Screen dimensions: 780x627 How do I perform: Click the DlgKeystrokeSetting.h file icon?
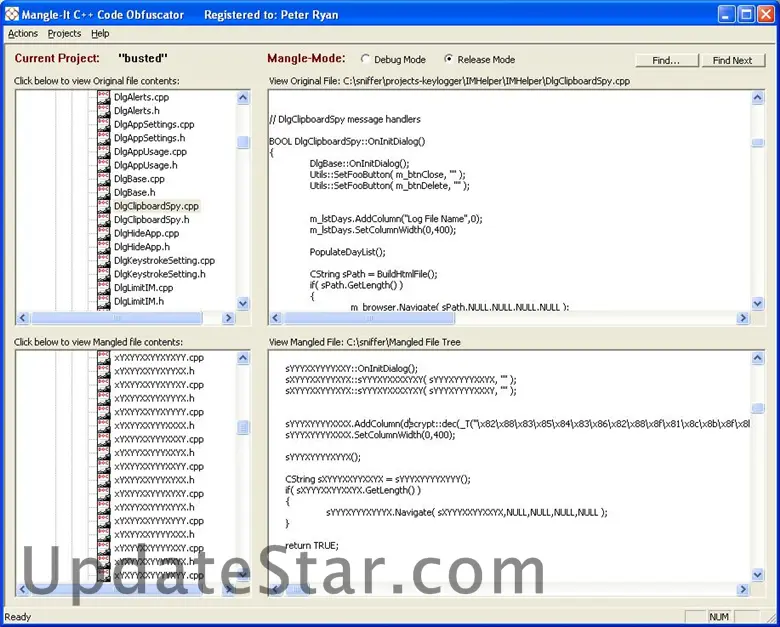pos(103,274)
